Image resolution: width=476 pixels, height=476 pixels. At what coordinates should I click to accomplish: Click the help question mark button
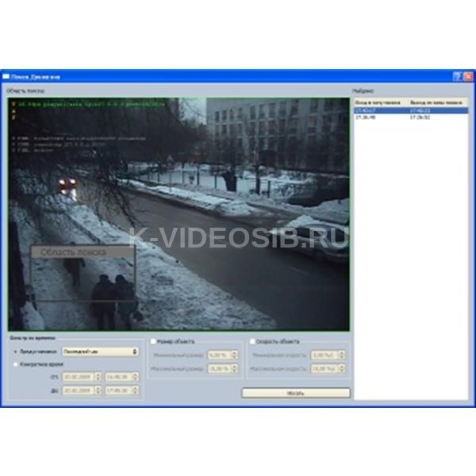457,77
